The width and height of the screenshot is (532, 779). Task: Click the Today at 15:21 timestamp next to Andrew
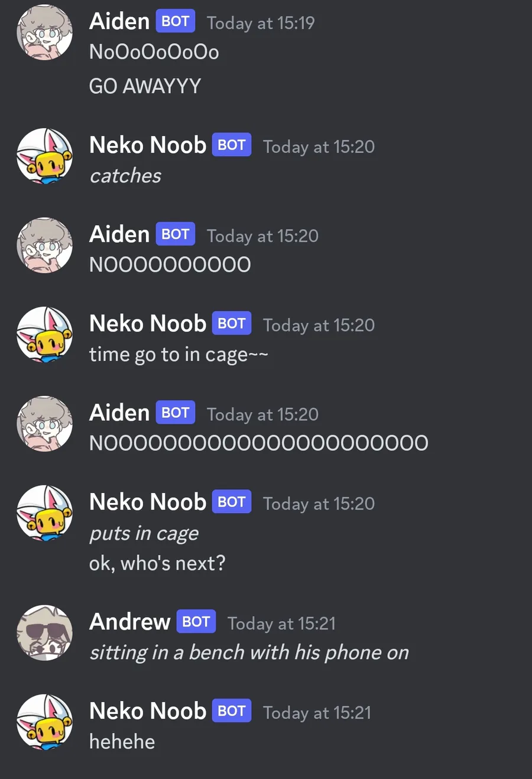(x=281, y=624)
